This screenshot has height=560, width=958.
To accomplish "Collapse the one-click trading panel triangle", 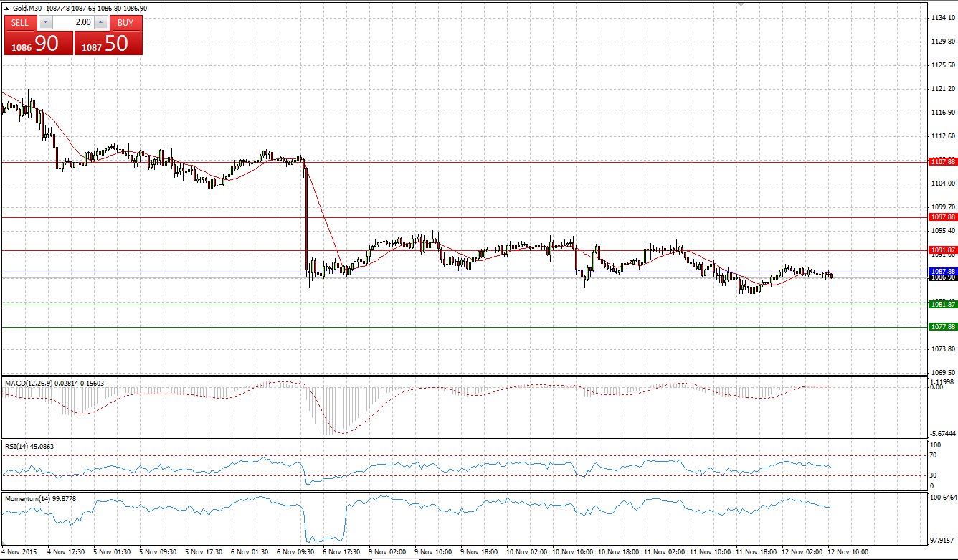I will [x=7, y=8].
